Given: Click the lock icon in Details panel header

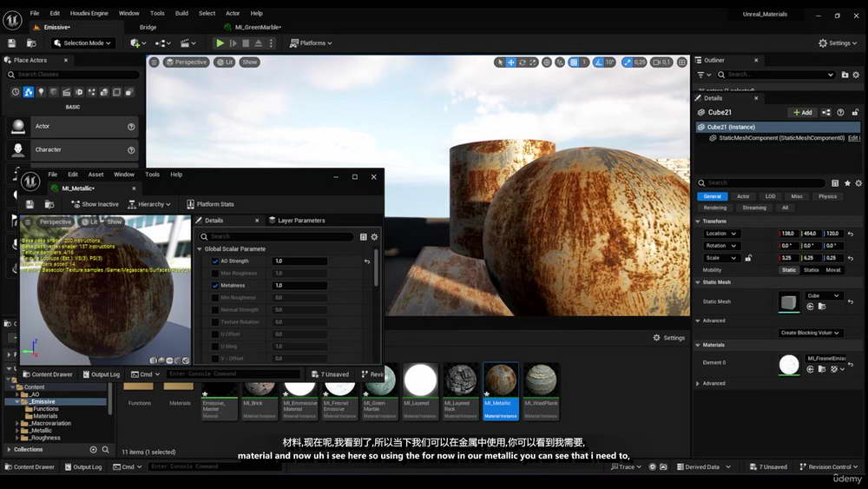Looking at the screenshot, I should (x=855, y=112).
